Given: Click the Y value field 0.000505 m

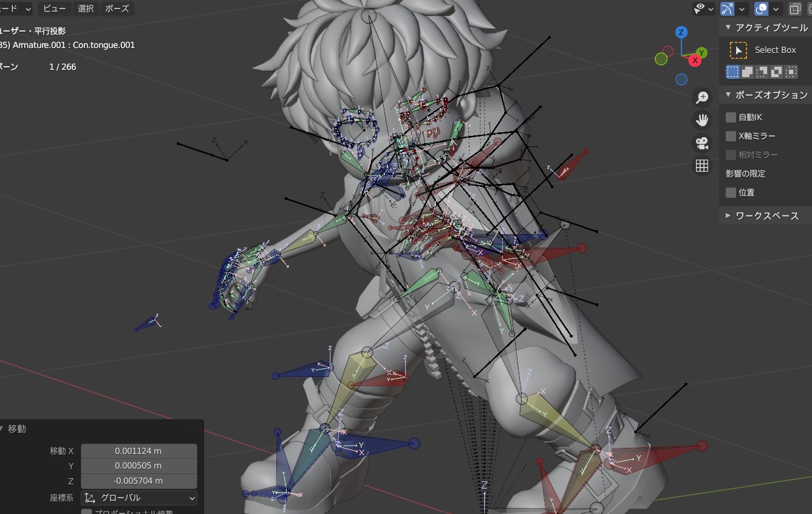Looking at the screenshot, I should click(x=138, y=465).
